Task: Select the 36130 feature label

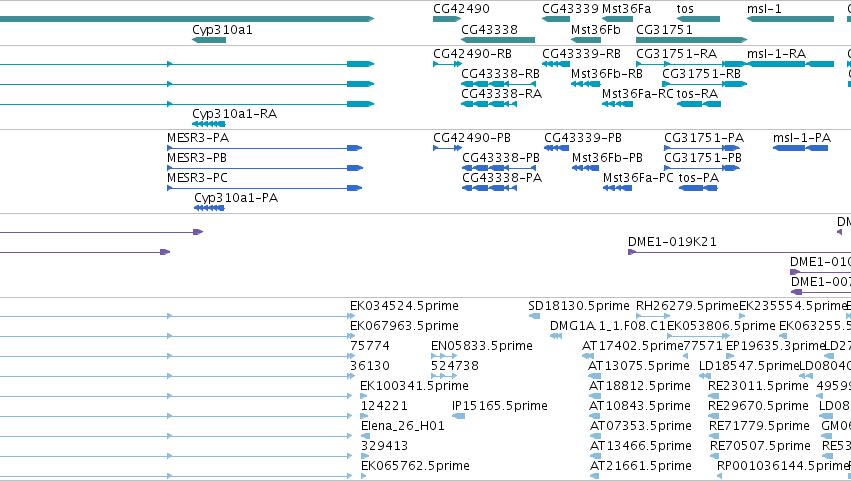Action: (x=370, y=366)
